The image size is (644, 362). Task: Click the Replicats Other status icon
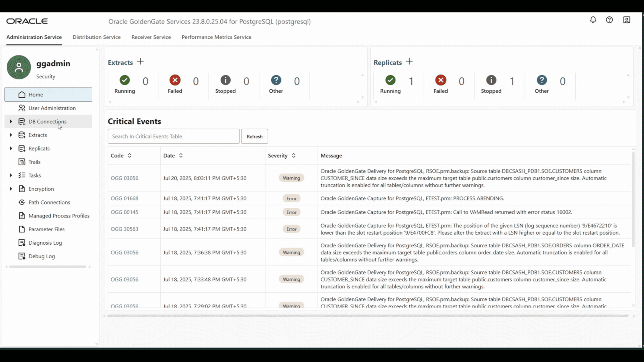[x=542, y=80]
